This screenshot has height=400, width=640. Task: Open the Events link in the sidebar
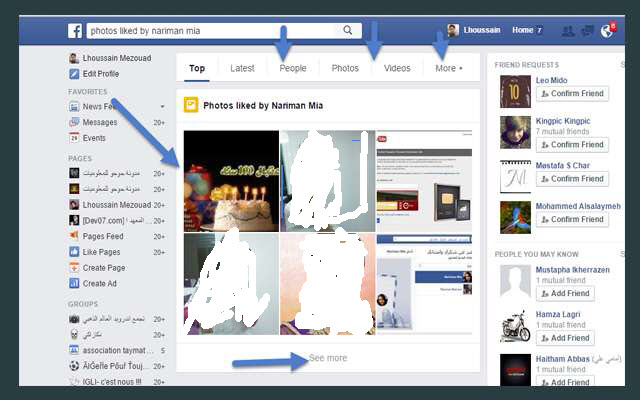pos(94,138)
